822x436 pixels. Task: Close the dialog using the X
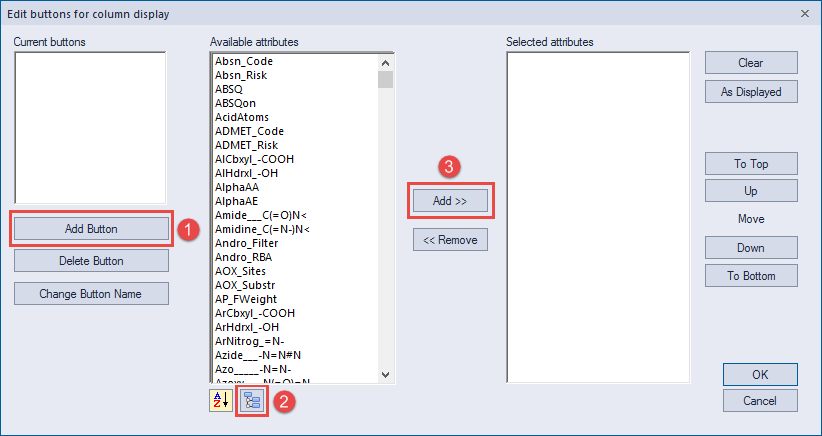coord(805,14)
